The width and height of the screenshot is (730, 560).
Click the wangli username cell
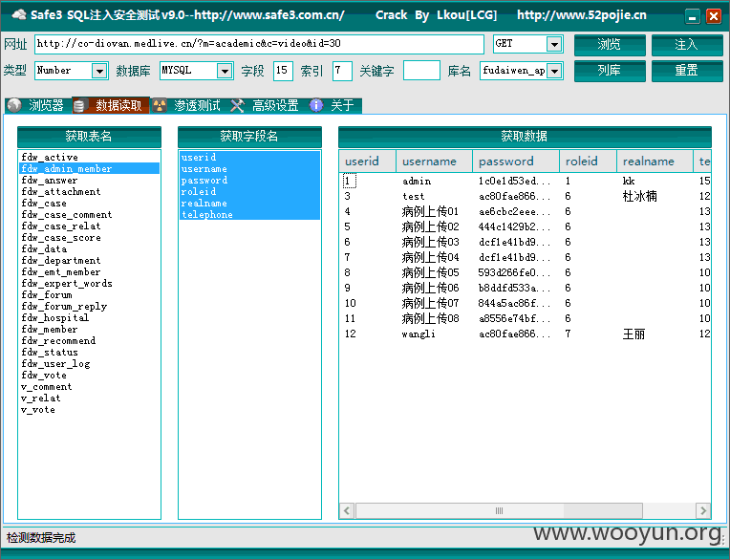click(x=419, y=334)
